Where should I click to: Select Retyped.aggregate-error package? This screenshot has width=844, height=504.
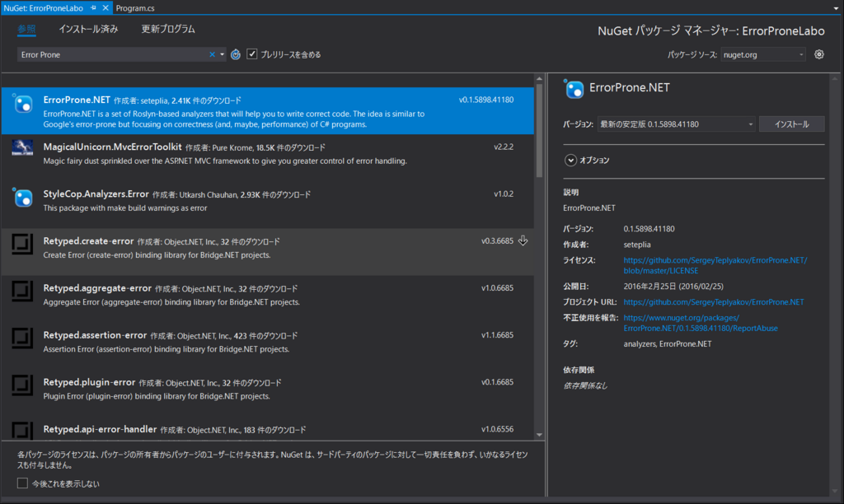click(268, 299)
